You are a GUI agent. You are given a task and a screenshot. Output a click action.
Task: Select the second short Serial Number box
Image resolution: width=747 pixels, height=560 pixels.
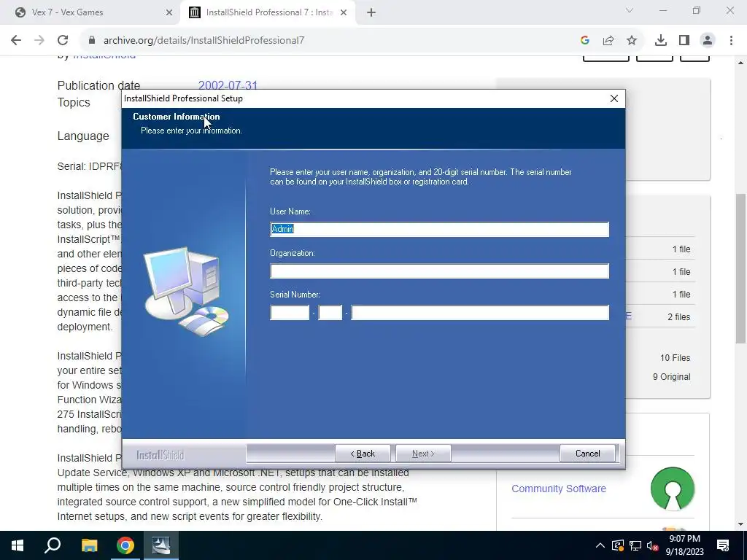click(330, 312)
